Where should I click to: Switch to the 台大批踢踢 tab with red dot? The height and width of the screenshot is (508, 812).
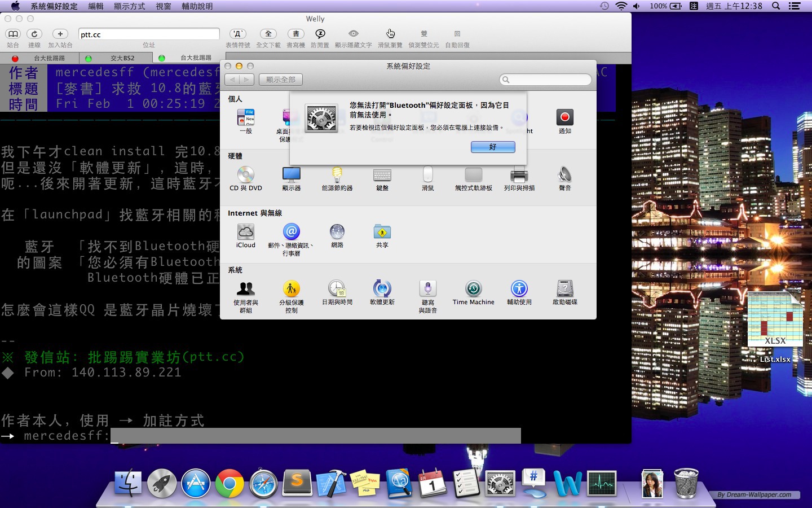tap(38, 58)
